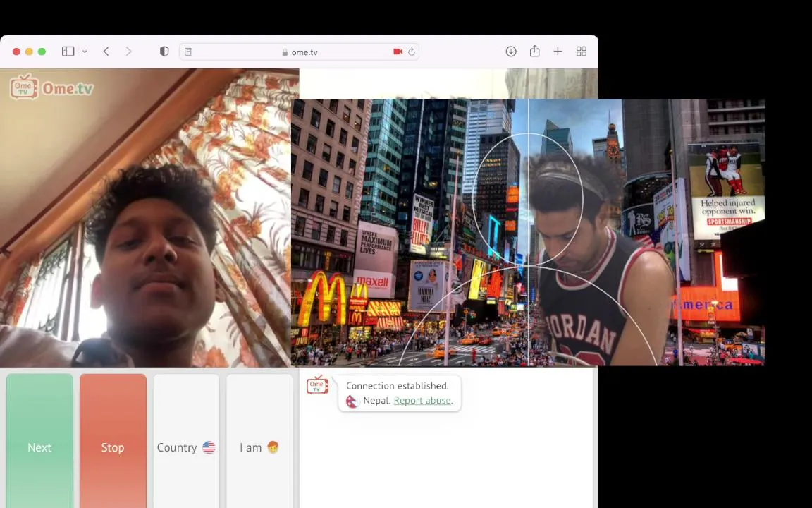Go back with the back arrow
Viewport: 812px width, 508px height.
[x=106, y=52]
